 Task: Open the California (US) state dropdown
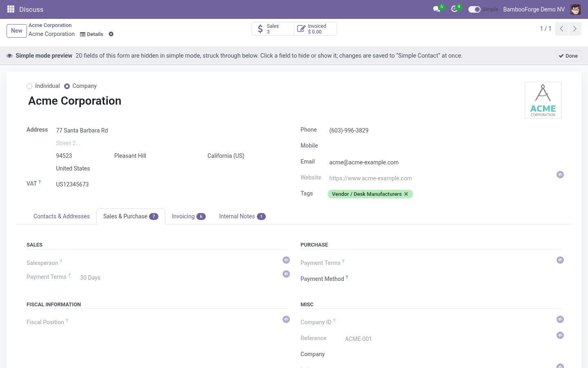click(245, 156)
